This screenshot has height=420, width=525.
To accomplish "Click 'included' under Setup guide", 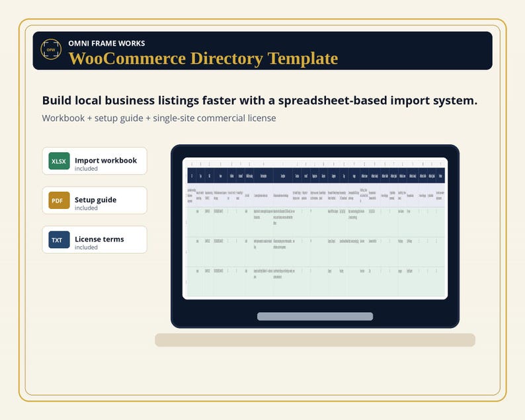I will pos(86,208).
